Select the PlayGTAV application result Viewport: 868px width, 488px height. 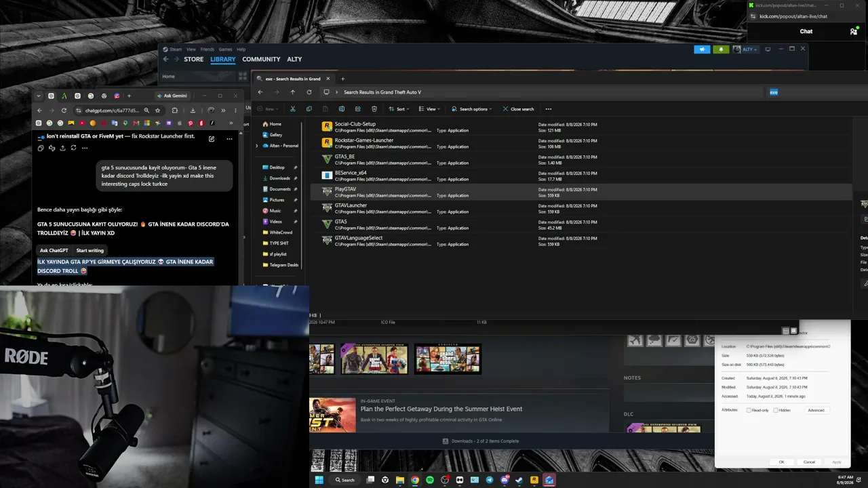pyautogui.click(x=580, y=192)
